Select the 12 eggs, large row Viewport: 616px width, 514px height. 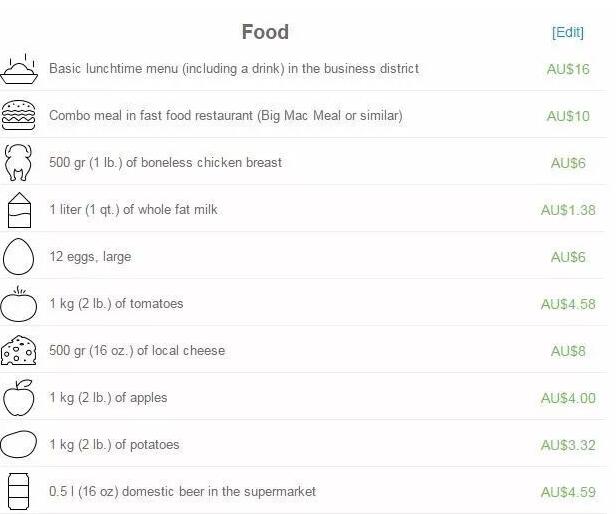90,257
